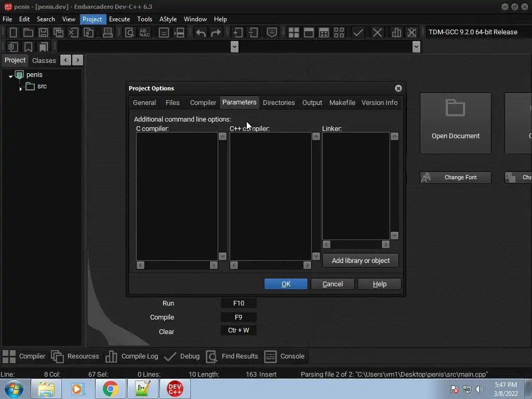Click the Unindent toolbar icon
The height and width of the screenshot is (399, 532).
253,33
